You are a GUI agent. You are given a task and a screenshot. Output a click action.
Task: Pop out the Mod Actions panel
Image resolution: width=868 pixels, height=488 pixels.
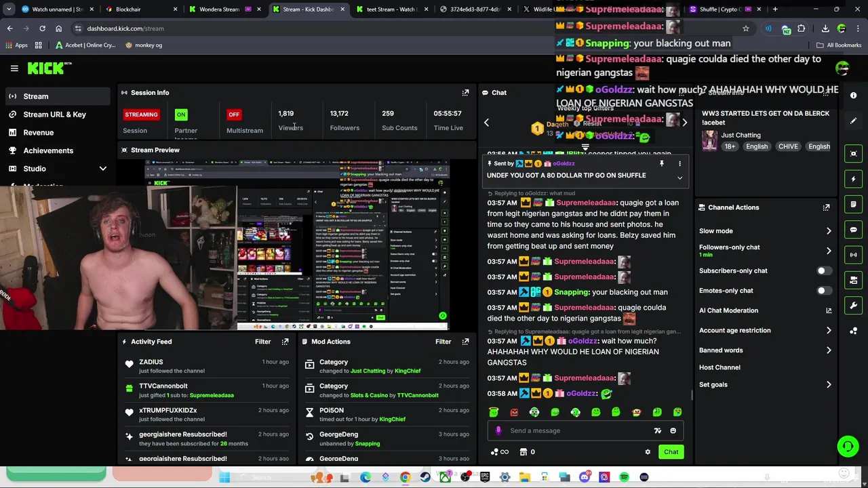point(465,342)
